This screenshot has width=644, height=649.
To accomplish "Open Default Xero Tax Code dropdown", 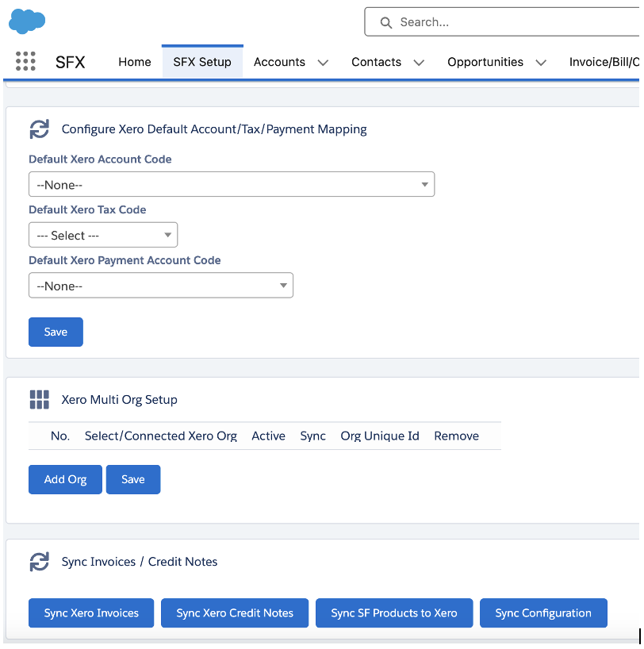I will 103,235.
